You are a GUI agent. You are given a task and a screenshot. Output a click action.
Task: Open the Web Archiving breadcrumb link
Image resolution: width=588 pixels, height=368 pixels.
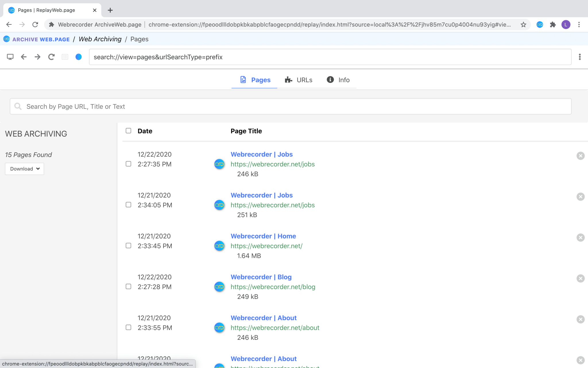point(100,39)
